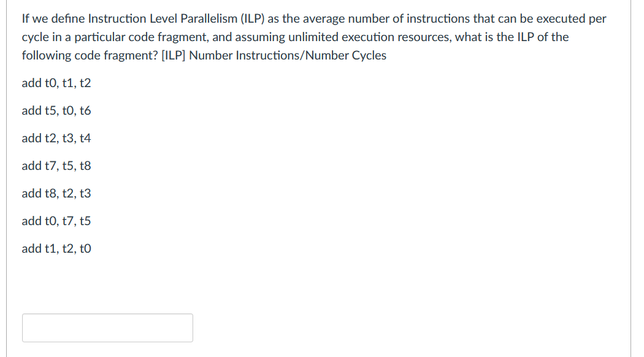Select the instruction line add t7, t5, t8
This screenshot has width=644, height=357.
pos(56,166)
